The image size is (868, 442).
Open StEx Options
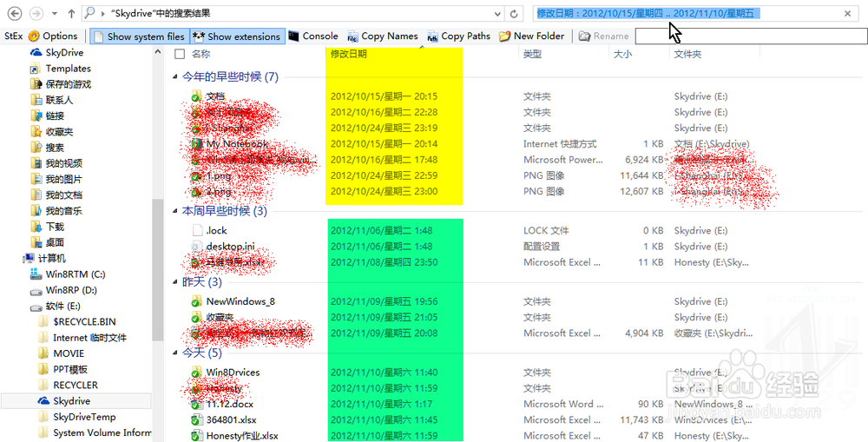click(x=53, y=36)
